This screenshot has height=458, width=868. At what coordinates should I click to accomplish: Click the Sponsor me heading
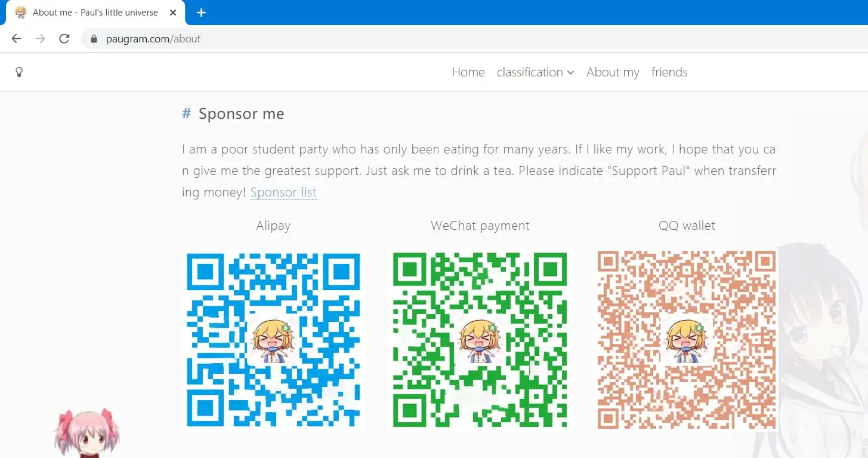[241, 113]
